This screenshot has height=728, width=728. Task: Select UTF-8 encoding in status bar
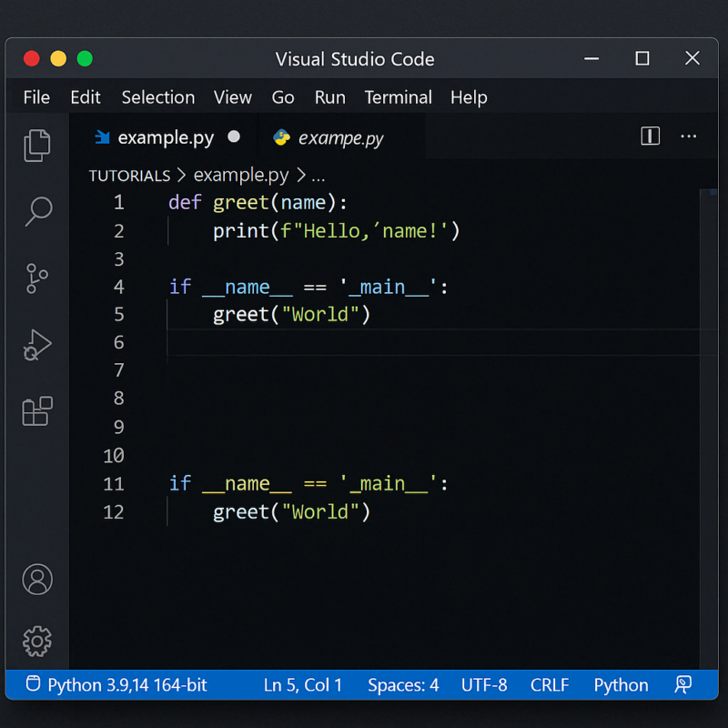(x=484, y=684)
